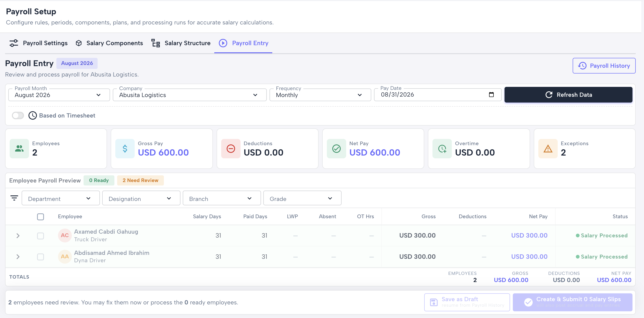644x318 pixels.
Task: Select the Payroll Entry tab
Action: pos(243,43)
